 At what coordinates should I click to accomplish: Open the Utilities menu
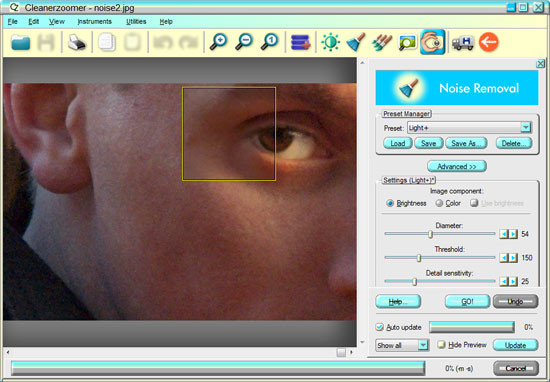[136, 22]
